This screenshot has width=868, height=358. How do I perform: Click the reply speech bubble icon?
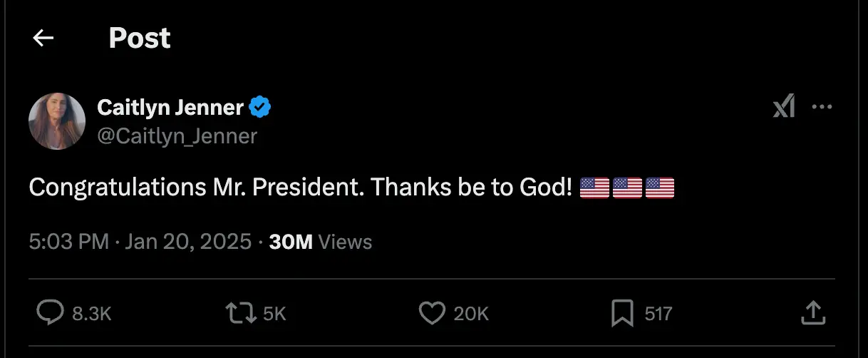tap(50, 312)
